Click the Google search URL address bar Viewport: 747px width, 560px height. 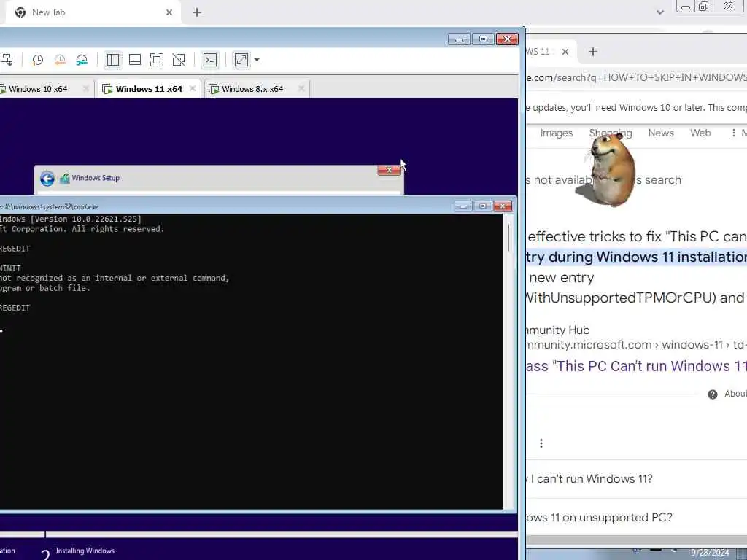coord(636,77)
